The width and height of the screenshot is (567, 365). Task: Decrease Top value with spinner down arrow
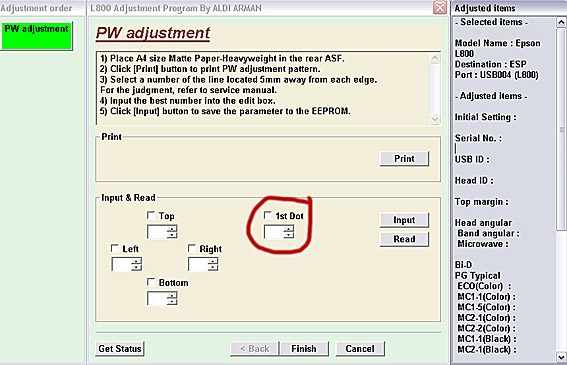tap(172, 235)
